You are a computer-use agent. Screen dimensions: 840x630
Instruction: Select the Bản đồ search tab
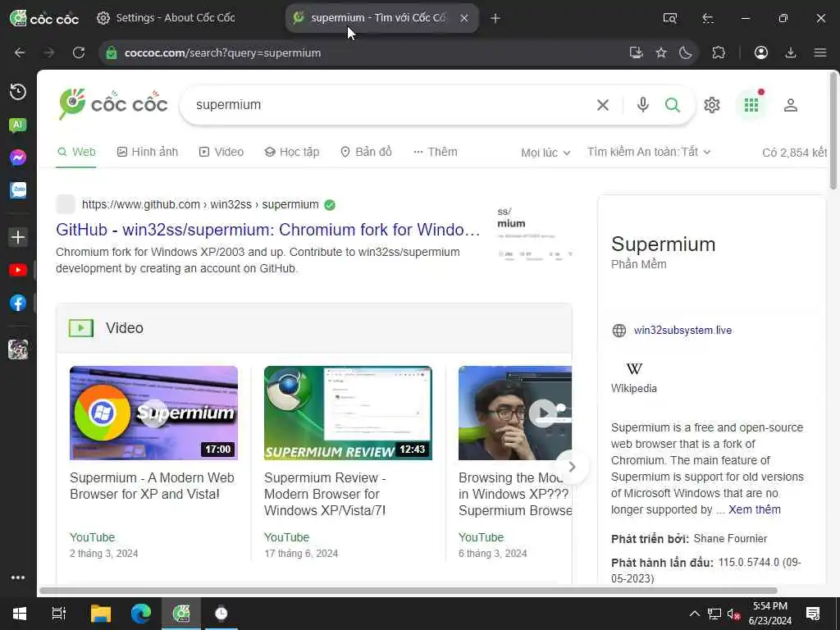point(366,152)
